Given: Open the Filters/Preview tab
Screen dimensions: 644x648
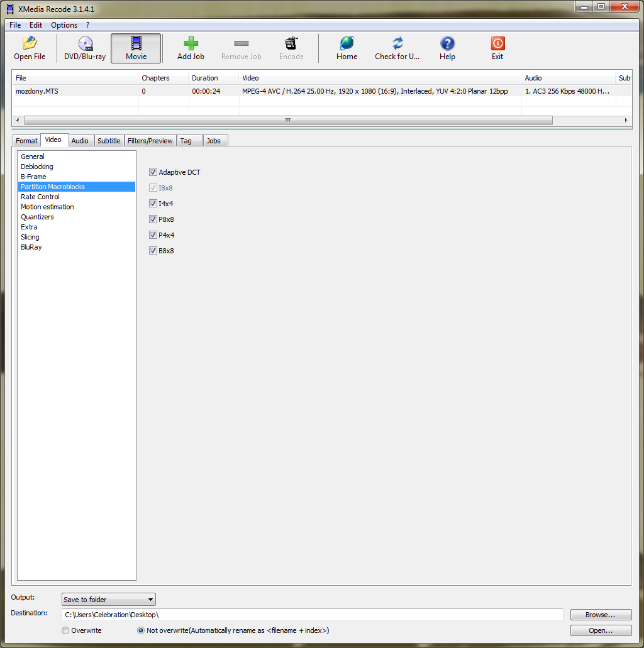Looking at the screenshot, I should [150, 141].
